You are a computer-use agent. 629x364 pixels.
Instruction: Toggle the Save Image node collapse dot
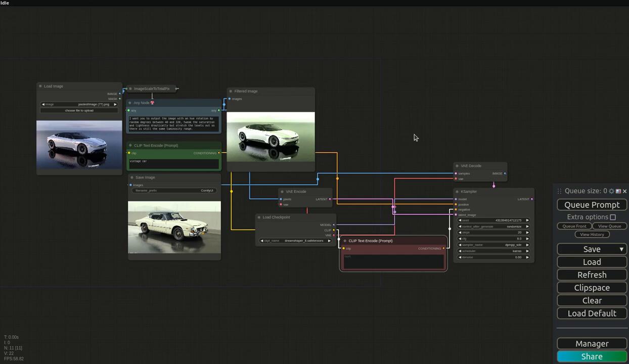pos(131,177)
